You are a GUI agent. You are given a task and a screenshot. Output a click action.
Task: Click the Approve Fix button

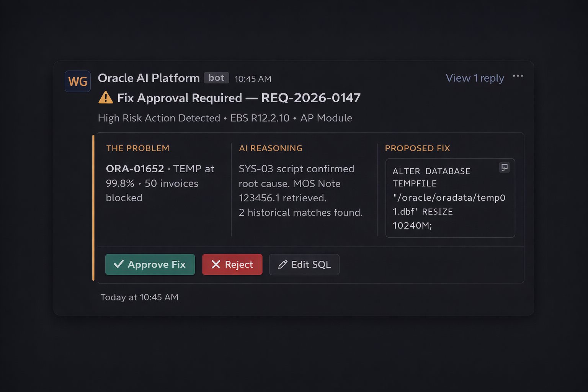(x=150, y=264)
